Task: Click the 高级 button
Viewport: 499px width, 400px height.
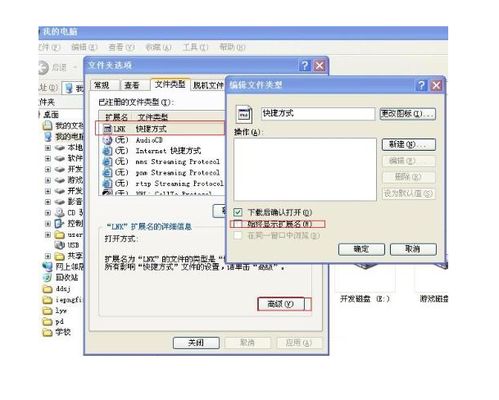Action: 280,304
